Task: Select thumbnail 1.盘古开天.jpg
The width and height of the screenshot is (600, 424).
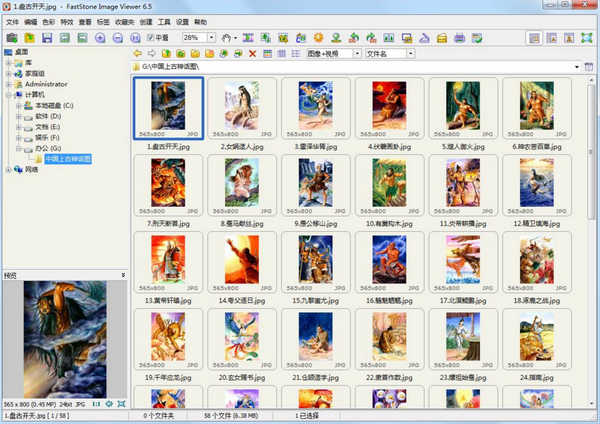Action: (x=168, y=108)
